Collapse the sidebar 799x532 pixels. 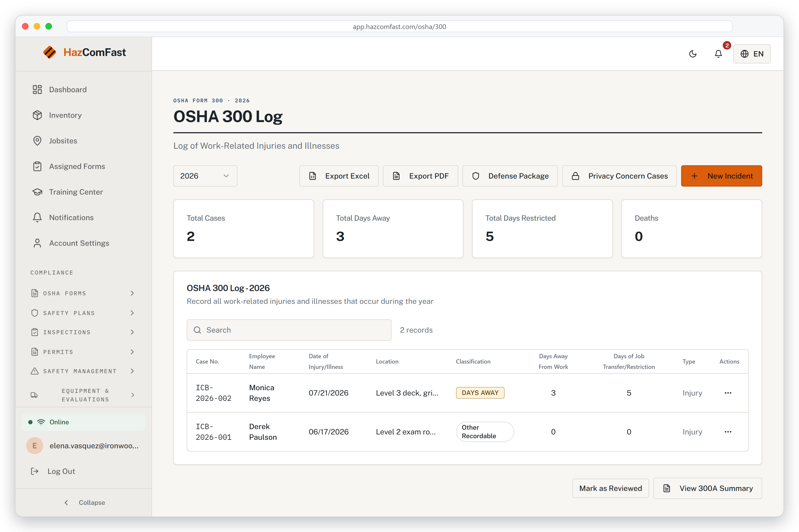click(85, 502)
